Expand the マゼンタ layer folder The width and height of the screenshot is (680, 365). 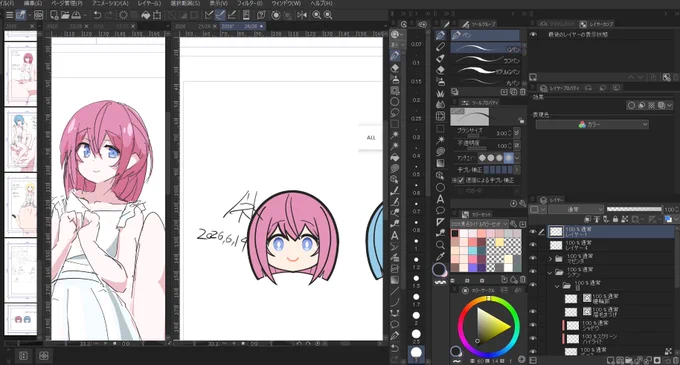[x=550, y=259]
